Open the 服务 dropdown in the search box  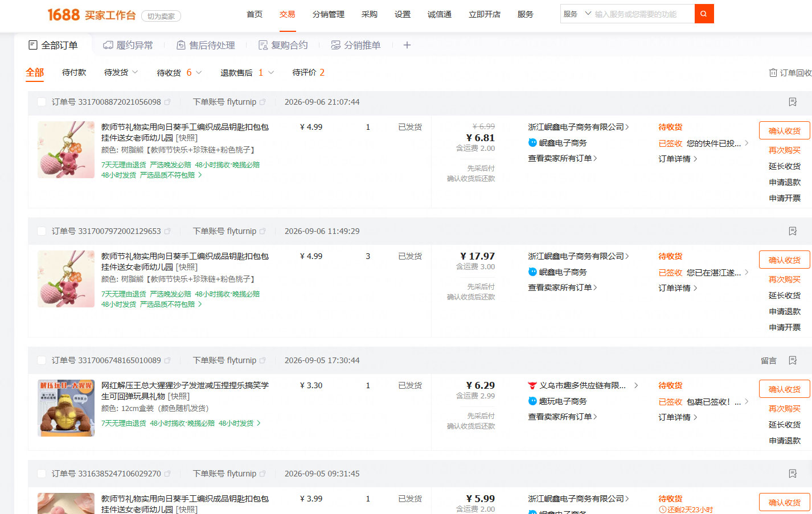[577, 14]
